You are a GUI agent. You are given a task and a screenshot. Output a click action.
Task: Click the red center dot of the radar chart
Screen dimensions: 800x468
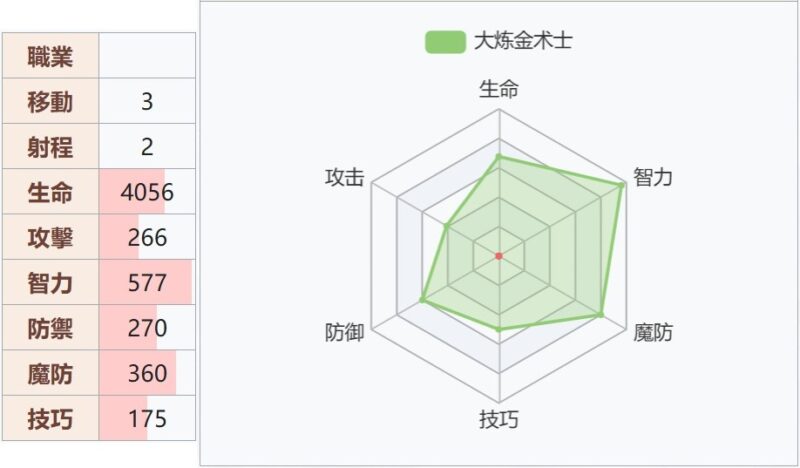click(499, 256)
